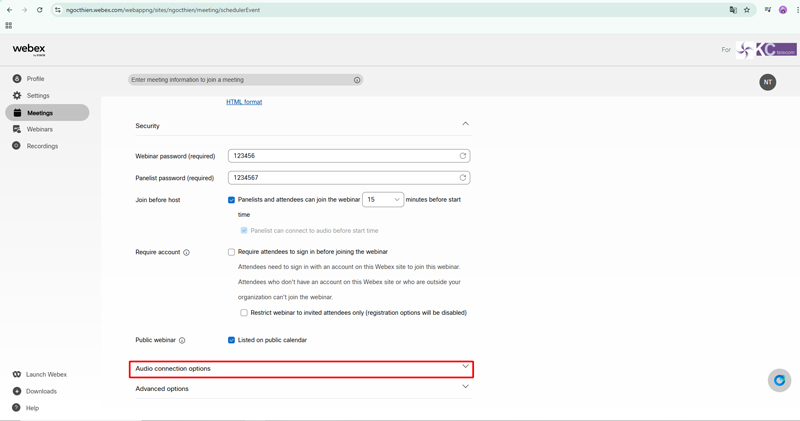Open the Help question mark icon
800x421 pixels.
pyautogui.click(x=16, y=408)
